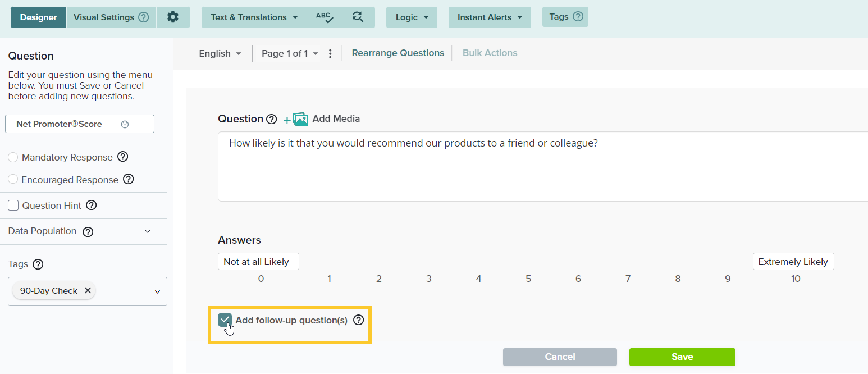The image size is (868, 374).
Task: Click the help icon beside Question label
Action: click(x=271, y=119)
